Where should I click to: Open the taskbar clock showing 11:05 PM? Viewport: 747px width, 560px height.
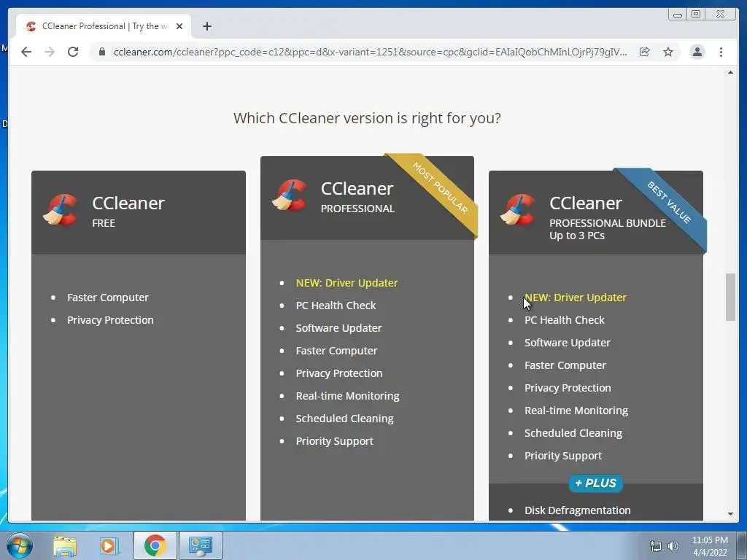click(x=710, y=546)
